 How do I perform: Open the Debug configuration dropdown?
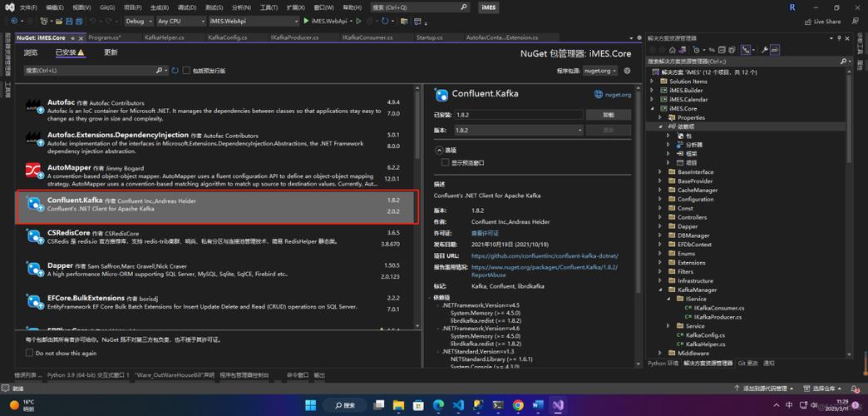138,21
